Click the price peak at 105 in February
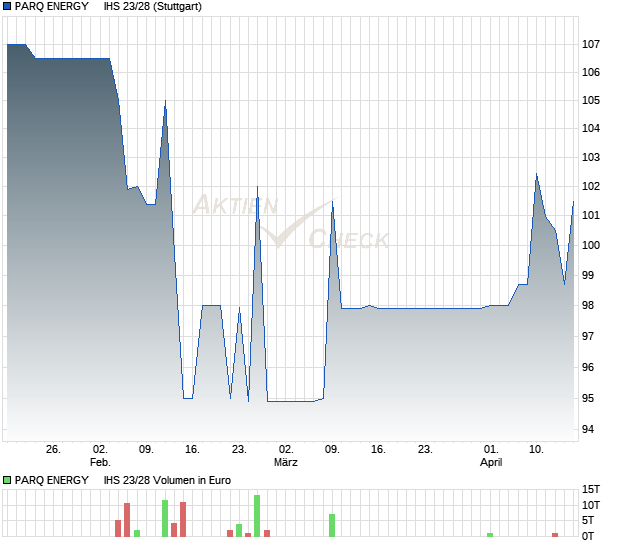 [x=165, y=101]
